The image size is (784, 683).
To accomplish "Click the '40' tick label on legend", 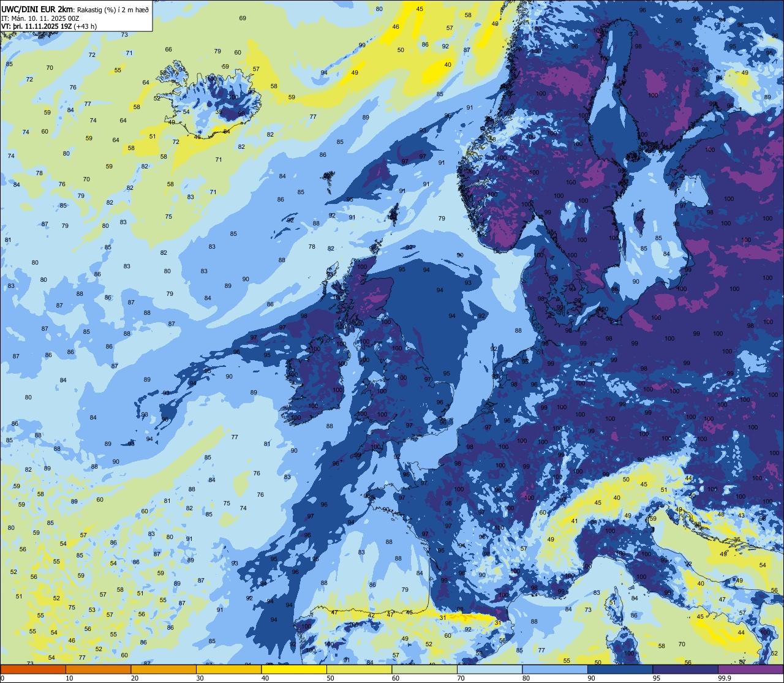I will tap(265, 678).
